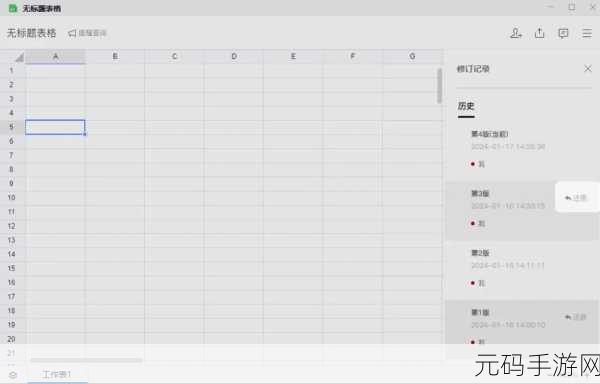Select row 5 header
The height and width of the screenshot is (384, 600).
pyautogui.click(x=11, y=127)
